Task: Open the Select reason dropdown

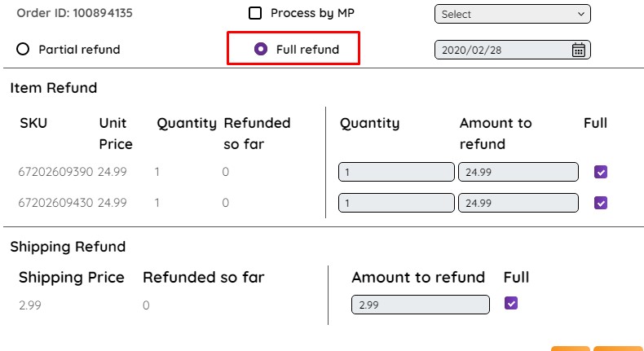Action: (513, 14)
